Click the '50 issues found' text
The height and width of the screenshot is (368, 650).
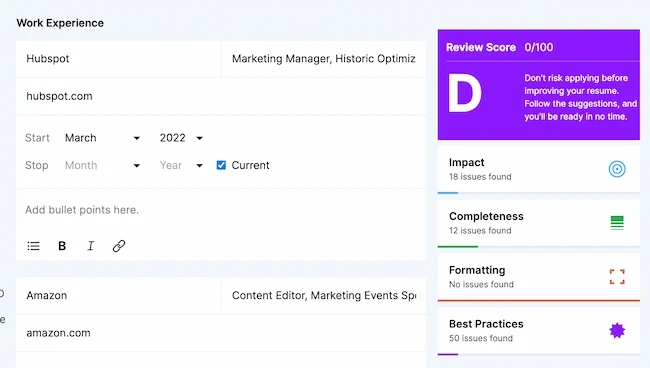click(481, 338)
